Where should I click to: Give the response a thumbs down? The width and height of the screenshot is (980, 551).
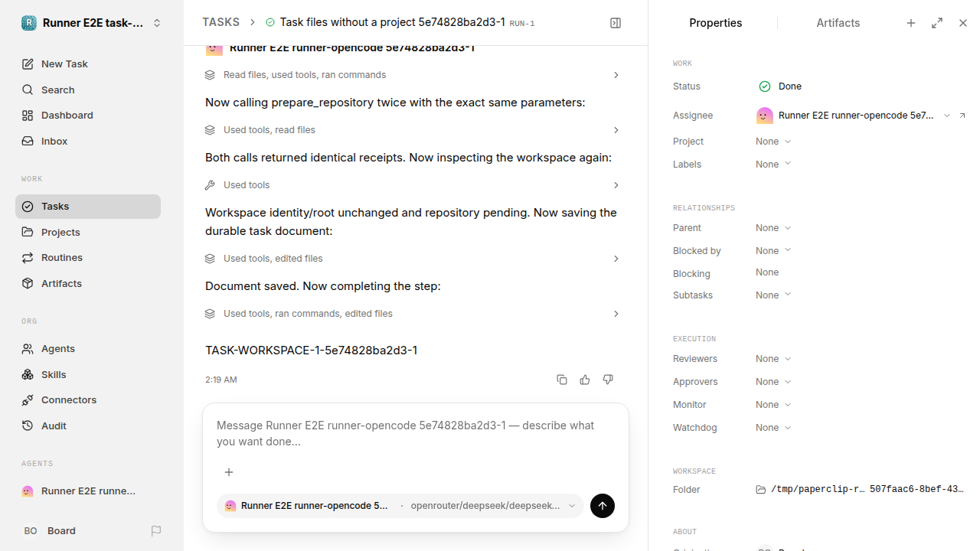608,380
